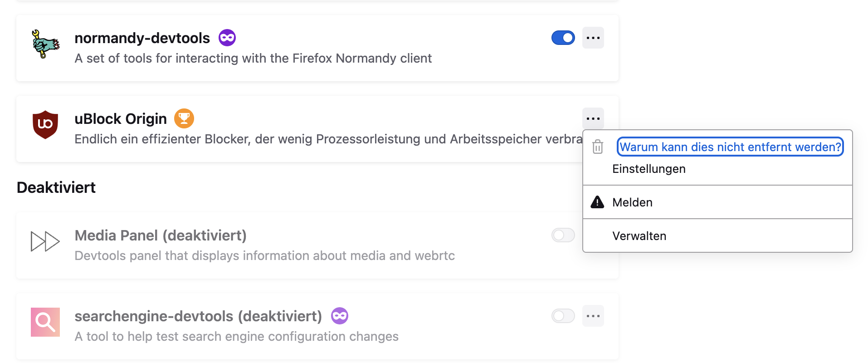Select the Melden menu entry
The height and width of the screenshot is (363, 868).
(x=632, y=202)
